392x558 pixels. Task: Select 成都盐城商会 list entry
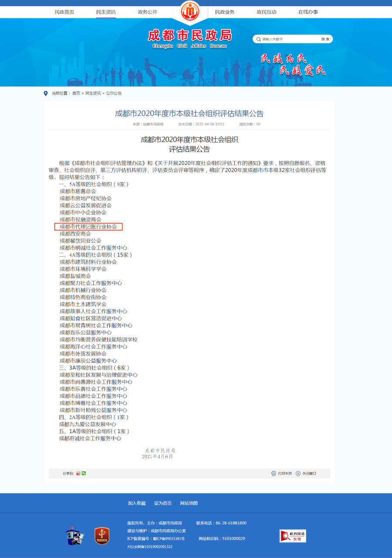[75, 276]
